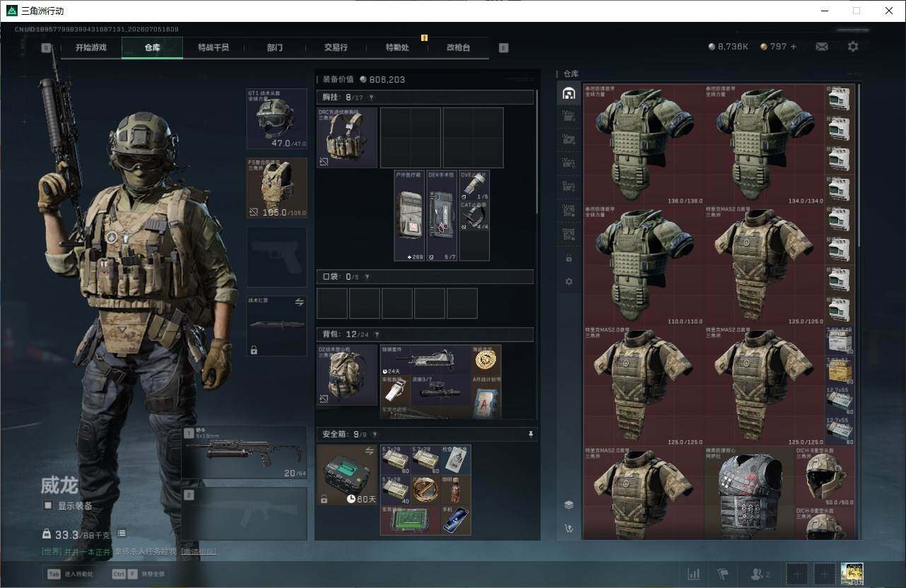The image size is (906, 588).
Task: Select the armor with durability 136.0/136.0
Action: tap(644, 145)
